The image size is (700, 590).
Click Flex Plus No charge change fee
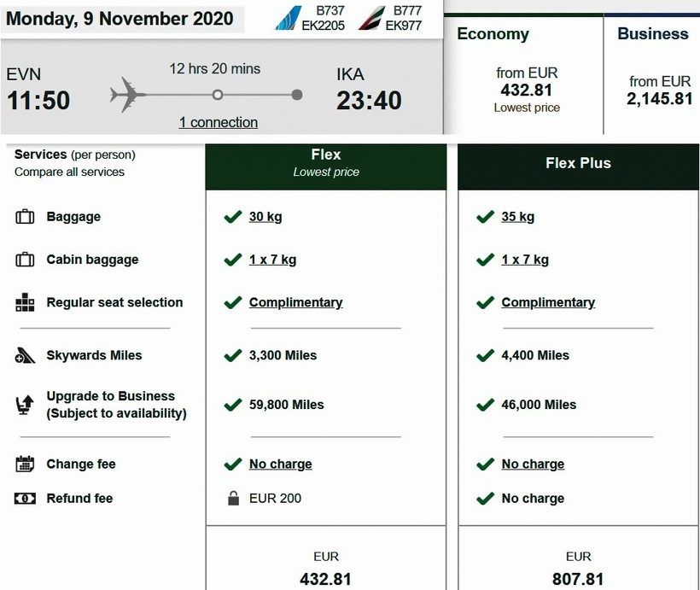click(x=533, y=464)
